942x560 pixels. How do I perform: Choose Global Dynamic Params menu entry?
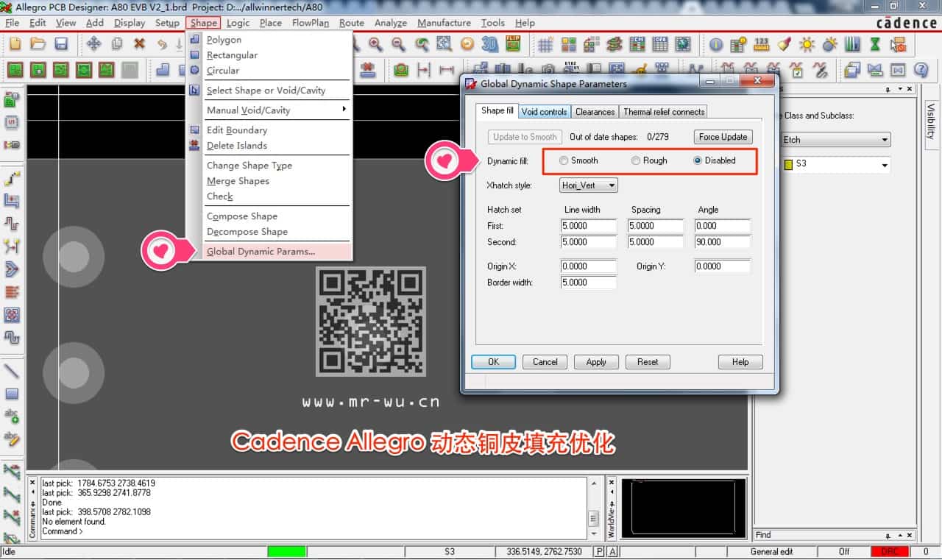tap(261, 252)
